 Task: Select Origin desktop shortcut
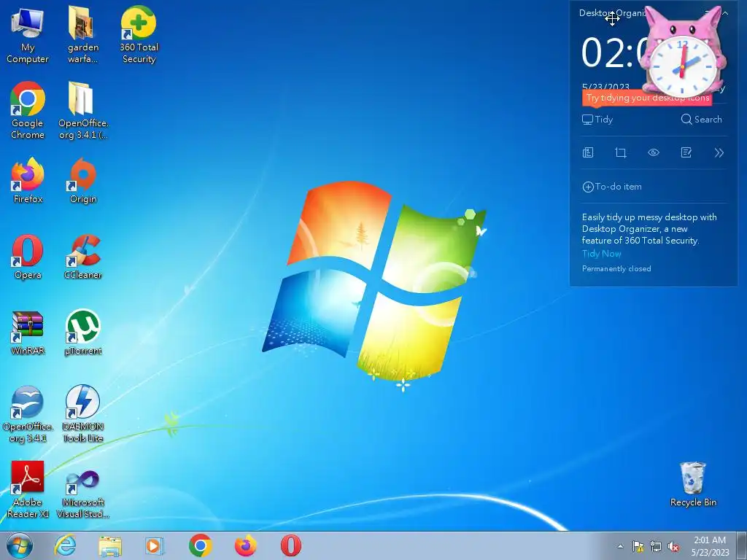[x=83, y=181]
